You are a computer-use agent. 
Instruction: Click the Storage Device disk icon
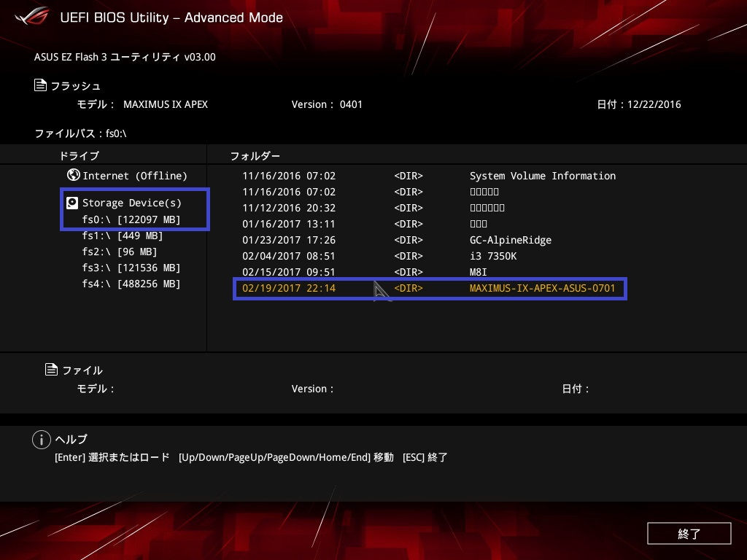coord(72,203)
